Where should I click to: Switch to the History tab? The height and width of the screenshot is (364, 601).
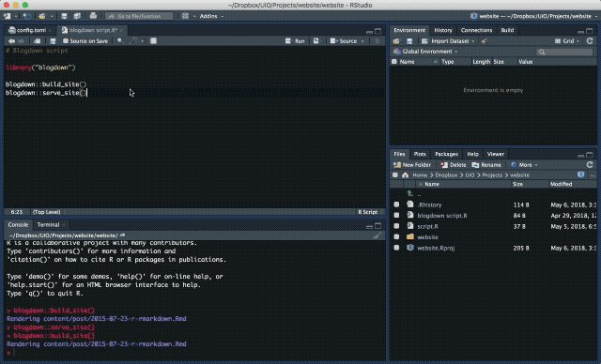pos(443,30)
